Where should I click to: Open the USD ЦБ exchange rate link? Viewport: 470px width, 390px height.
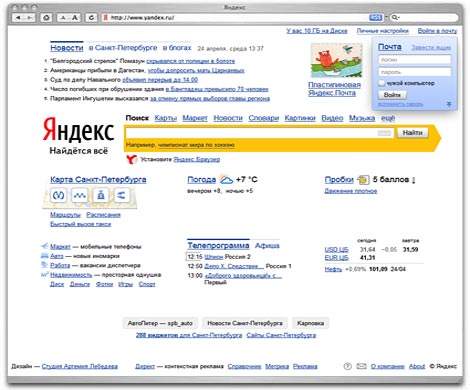point(336,249)
